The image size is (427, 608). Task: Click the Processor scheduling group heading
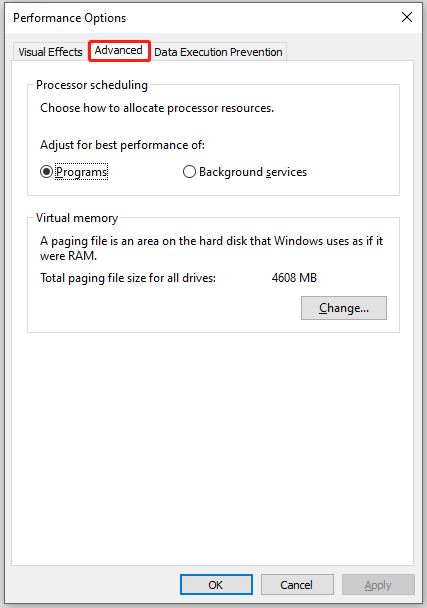(x=92, y=85)
